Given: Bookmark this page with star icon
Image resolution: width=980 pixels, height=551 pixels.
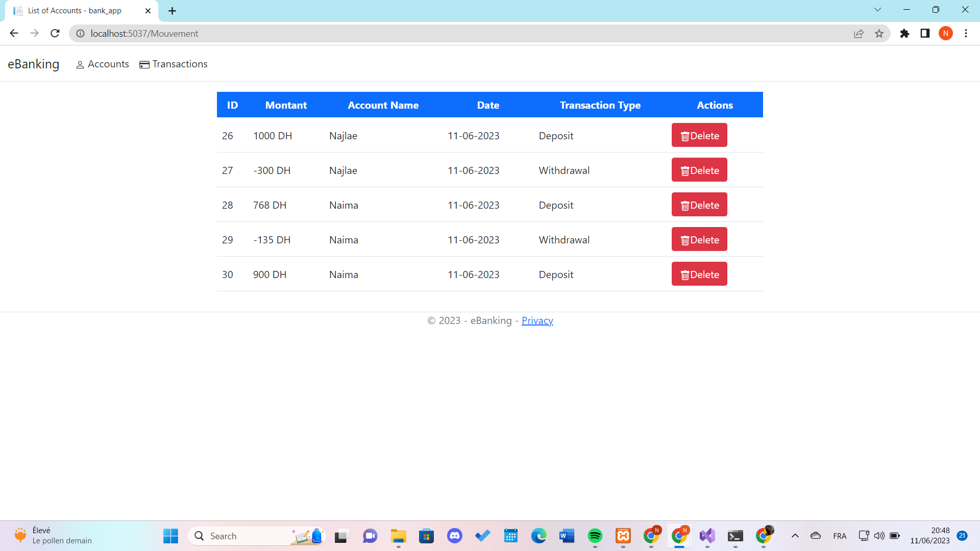Looking at the screenshot, I should click(879, 33).
